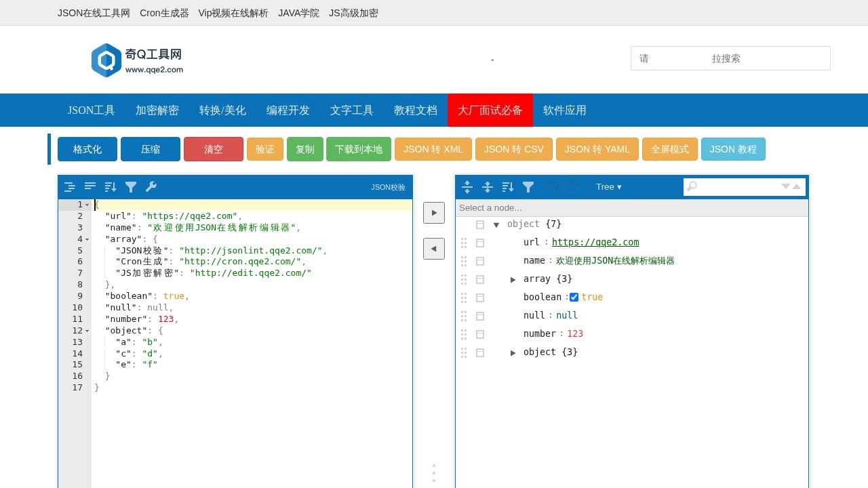
Task: Switch to the 大厂面试必备 menu tab
Action: 490,110
